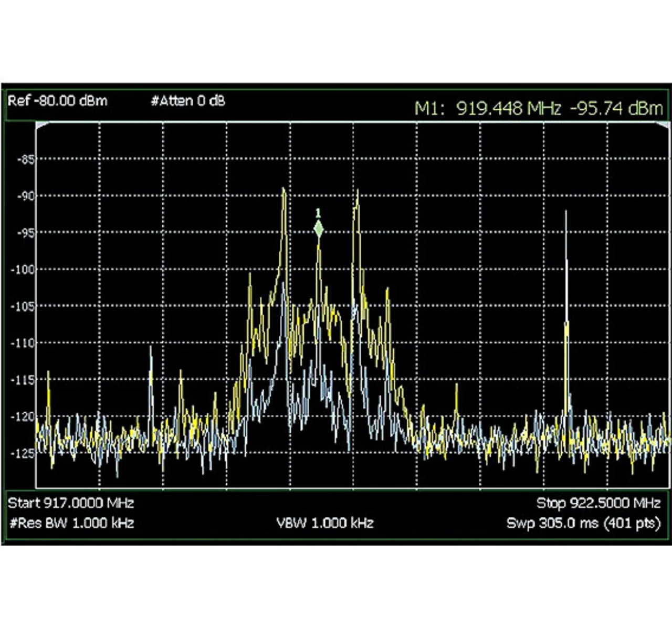
Task: Click the -90 amplitude axis label
Action: tap(25, 196)
